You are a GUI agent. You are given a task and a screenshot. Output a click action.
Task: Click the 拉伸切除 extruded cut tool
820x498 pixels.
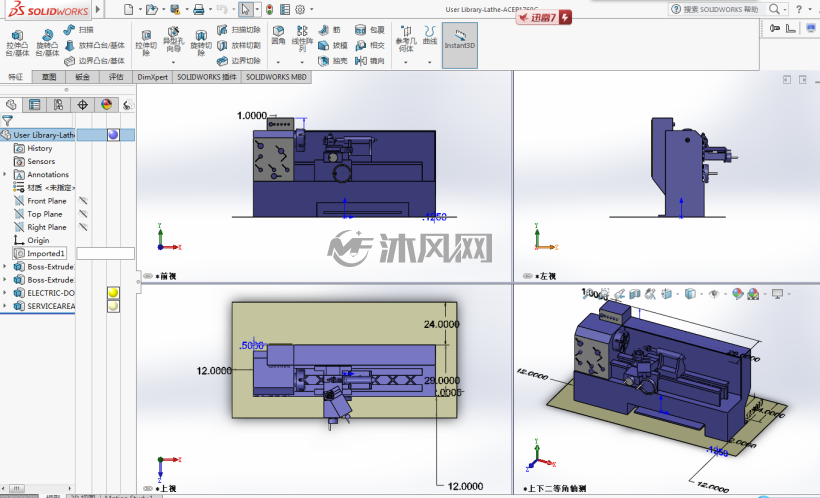point(146,43)
